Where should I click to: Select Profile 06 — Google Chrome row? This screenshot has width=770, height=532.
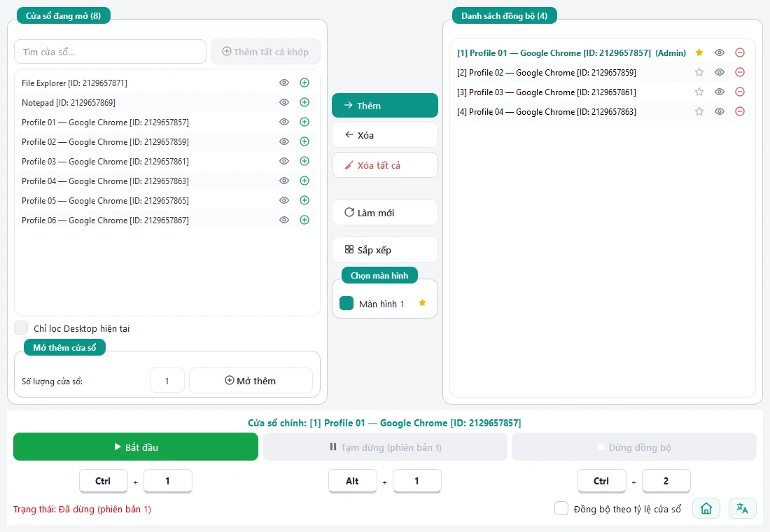click(x=167, y=220)
